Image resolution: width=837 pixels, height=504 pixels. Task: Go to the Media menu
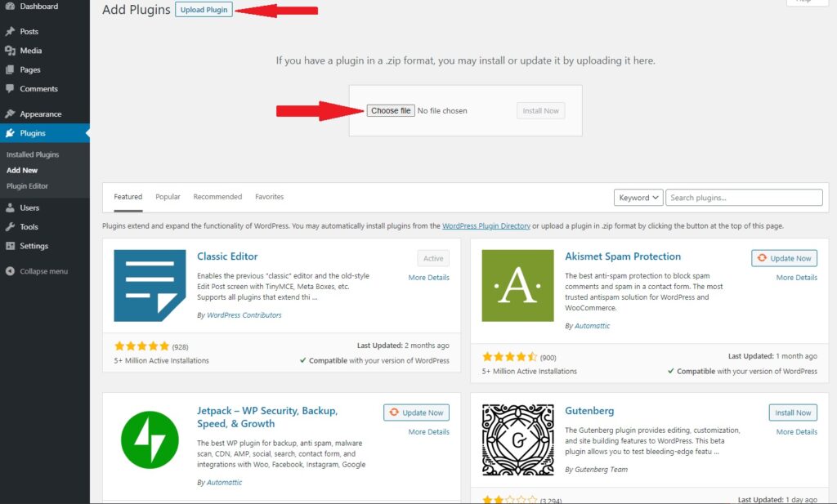[x=30, y=51]
